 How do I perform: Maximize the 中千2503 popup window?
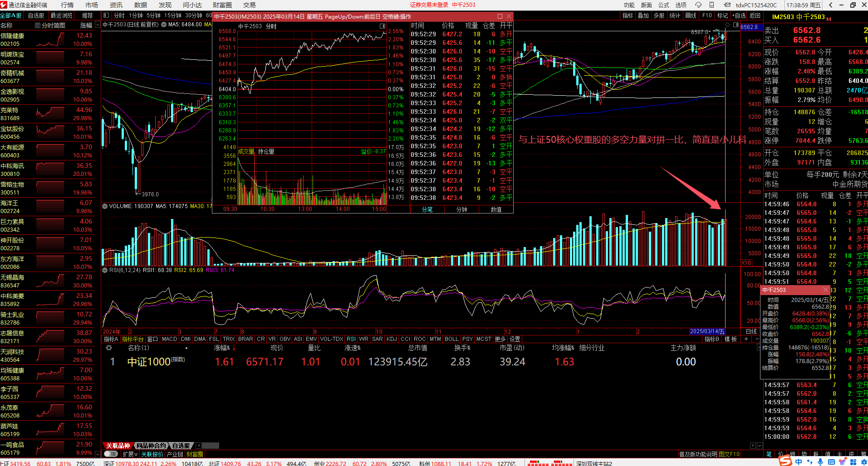500,16
